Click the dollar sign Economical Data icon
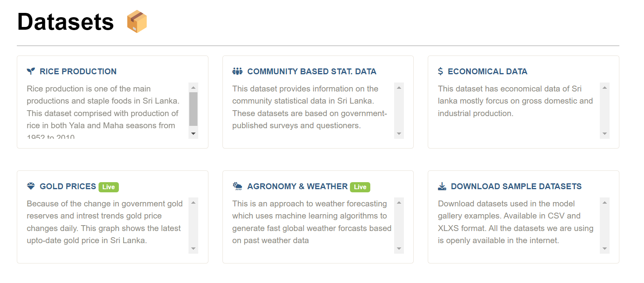This screenshot has width=644, height=283. point(441,71)
